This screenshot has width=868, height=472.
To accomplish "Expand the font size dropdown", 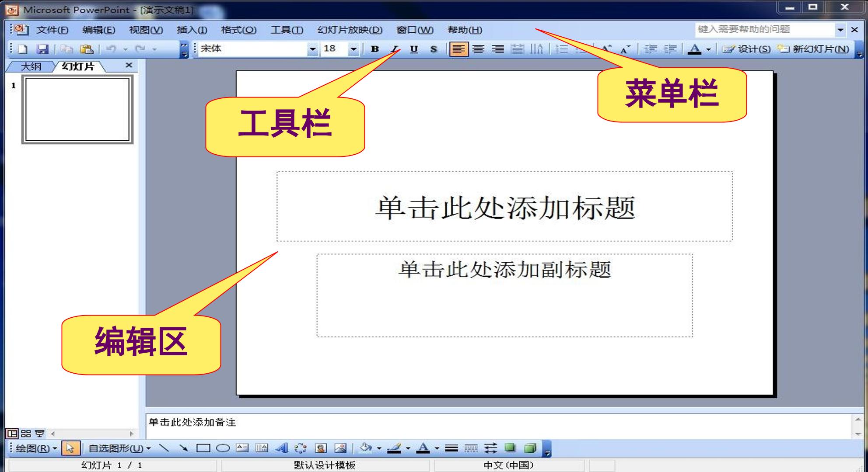I will pos(353,49).
